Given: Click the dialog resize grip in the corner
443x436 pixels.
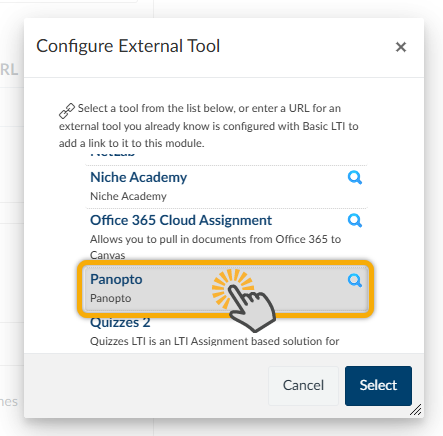Looking at the screenshot, I should pyautogui.click(x=415, y=410).
